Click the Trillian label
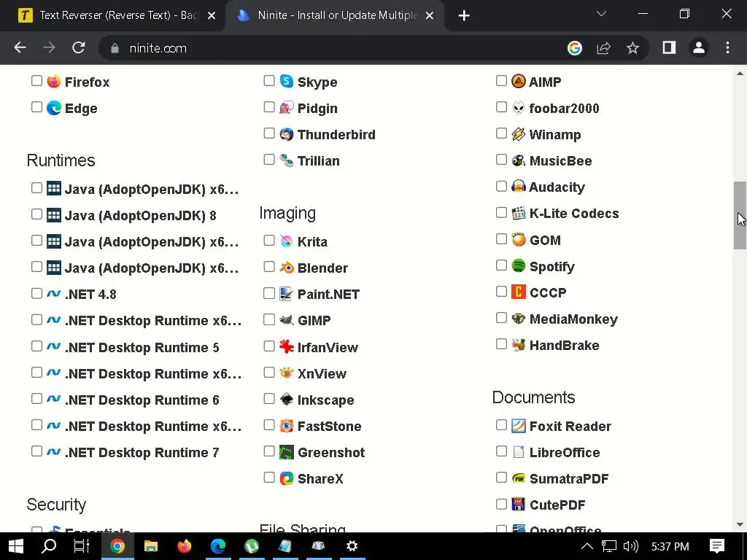747x560 pixels. pos(318,161)
